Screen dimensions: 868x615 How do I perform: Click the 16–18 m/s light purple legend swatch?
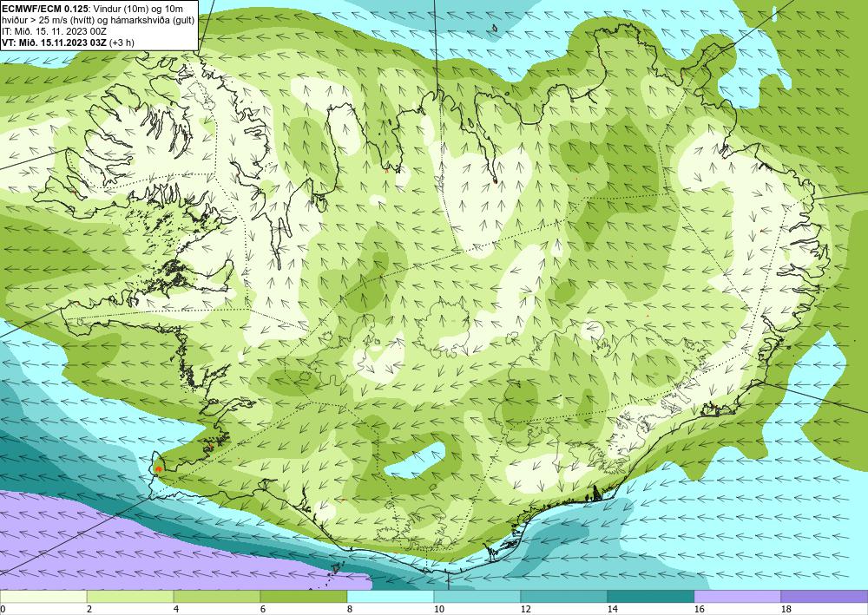click(x=737, y=596)
